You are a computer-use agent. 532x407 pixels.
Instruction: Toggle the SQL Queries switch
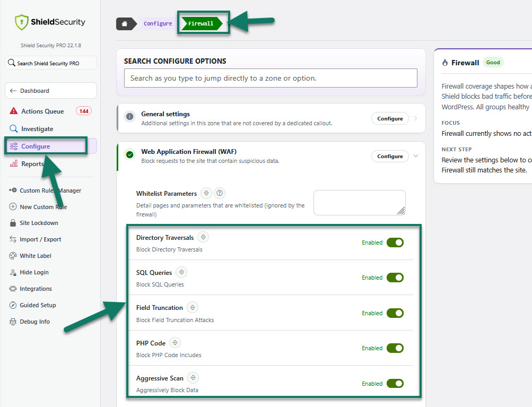pos(395,278)
